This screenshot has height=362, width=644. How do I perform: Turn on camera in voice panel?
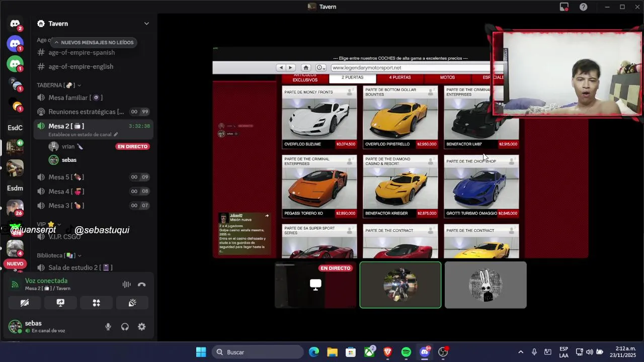[x=25, y=303]
